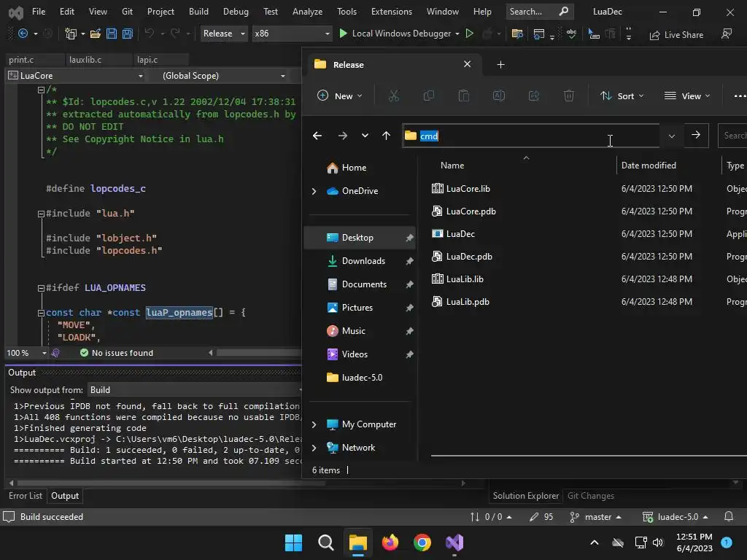The height and width of the screenshot is (560, 747).
Task: Click the Visual Studio Search box
Action: pos(539,12)
